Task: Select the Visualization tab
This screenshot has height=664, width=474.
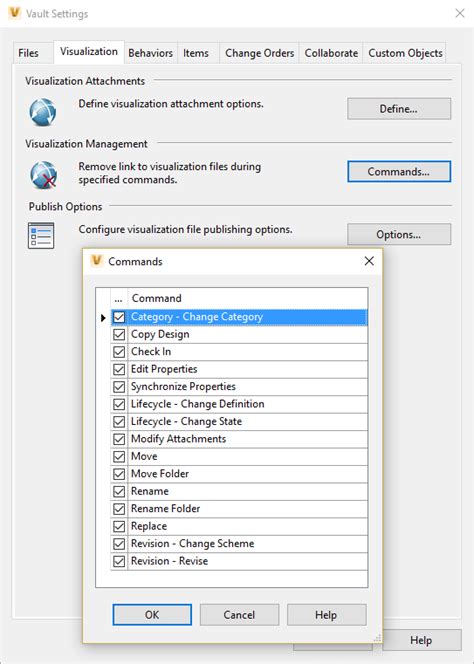Action: pos(89,52)
